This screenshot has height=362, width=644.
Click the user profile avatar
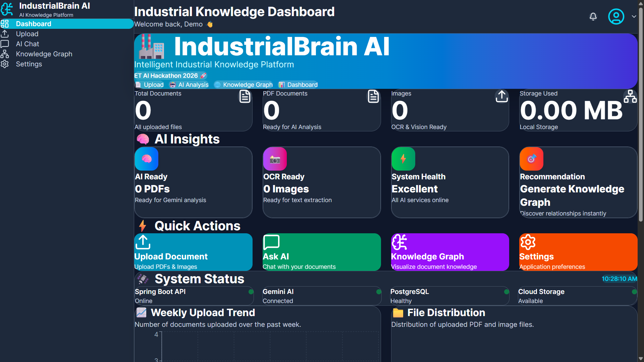coord(616,16)
